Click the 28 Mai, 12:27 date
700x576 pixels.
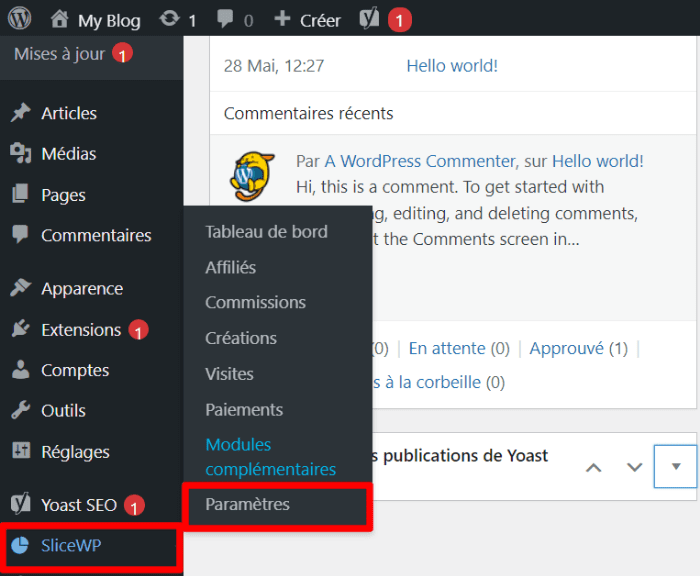click(x=274, y=66)
